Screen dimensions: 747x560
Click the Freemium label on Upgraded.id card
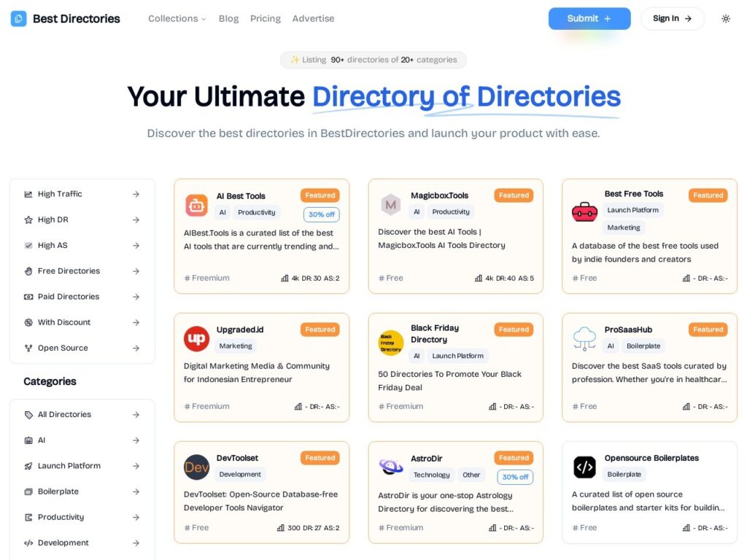click(x=206, y=407)
